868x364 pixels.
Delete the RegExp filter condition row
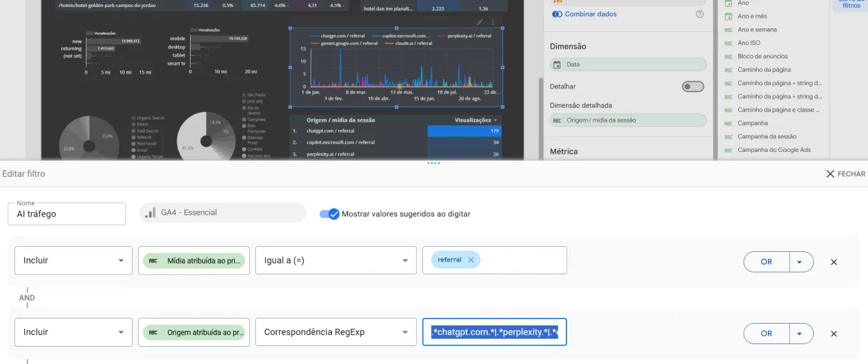pyautogui.click(x=833, y=334)
